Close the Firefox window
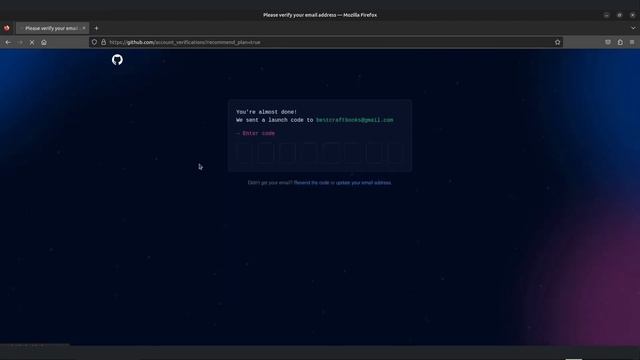Screen dimensions: 640x360 click(633, 15)
